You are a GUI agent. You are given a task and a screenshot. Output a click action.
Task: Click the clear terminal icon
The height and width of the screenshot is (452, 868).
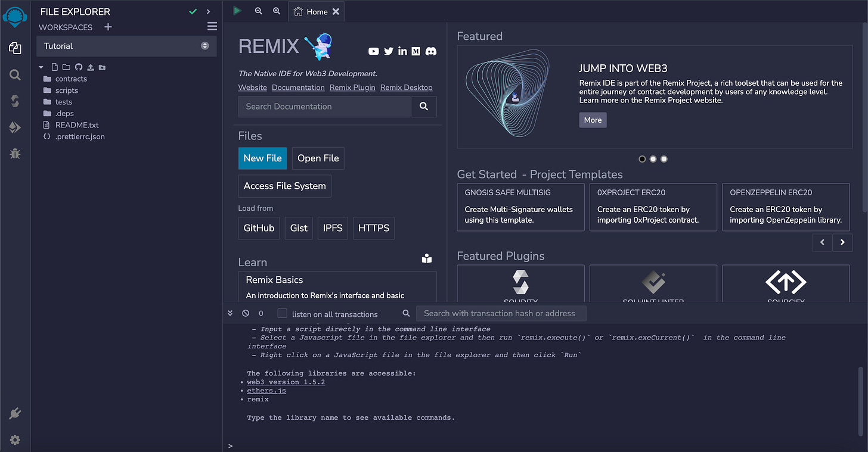tap(246, 313)
